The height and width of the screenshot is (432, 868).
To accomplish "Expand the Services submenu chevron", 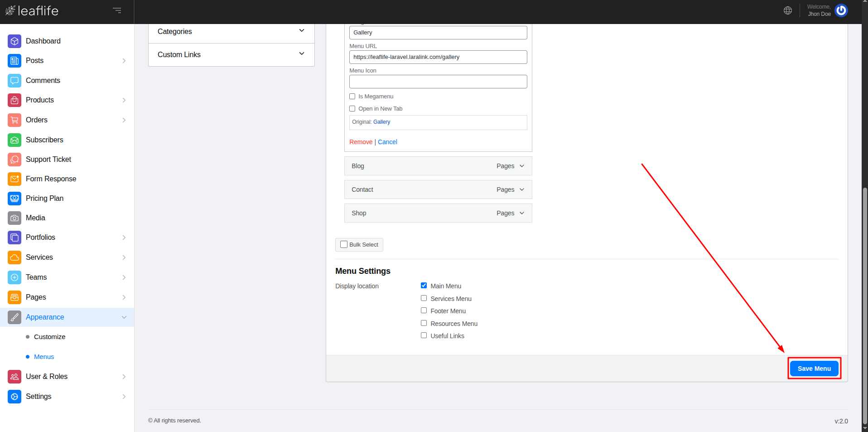I will (124, 257).
